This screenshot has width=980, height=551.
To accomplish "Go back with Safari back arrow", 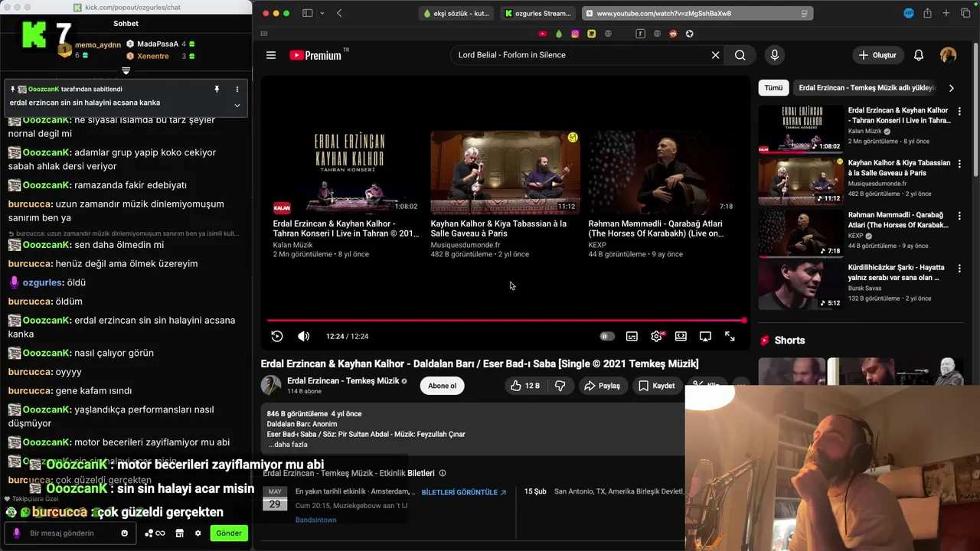I will point(339,13).
